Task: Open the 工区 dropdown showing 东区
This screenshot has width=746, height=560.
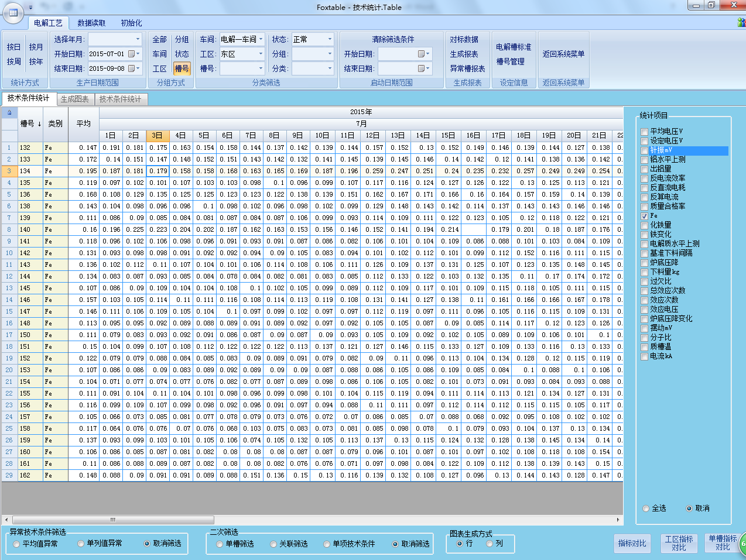Action: [261, 54]
